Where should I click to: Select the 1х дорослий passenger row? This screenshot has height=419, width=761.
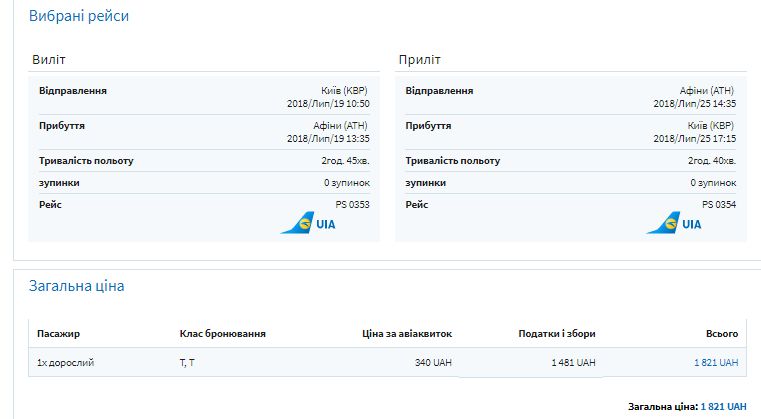(66, 362)
